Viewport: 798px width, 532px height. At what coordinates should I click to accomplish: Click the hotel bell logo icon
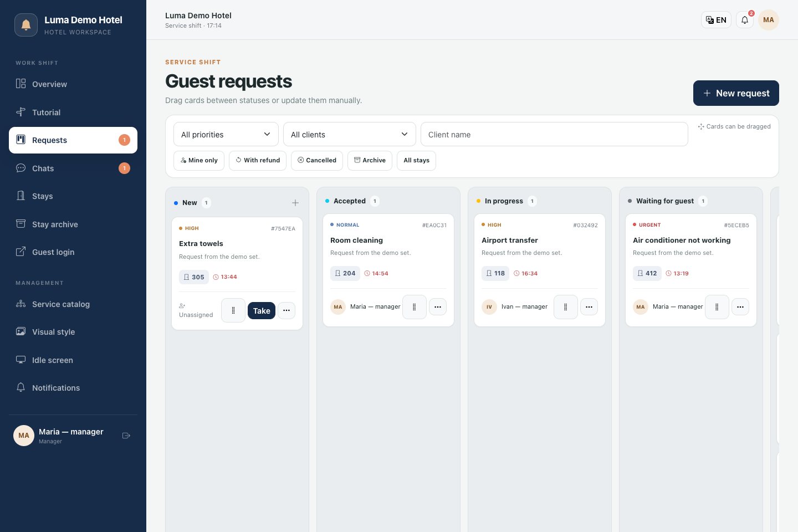click(26, 25)
